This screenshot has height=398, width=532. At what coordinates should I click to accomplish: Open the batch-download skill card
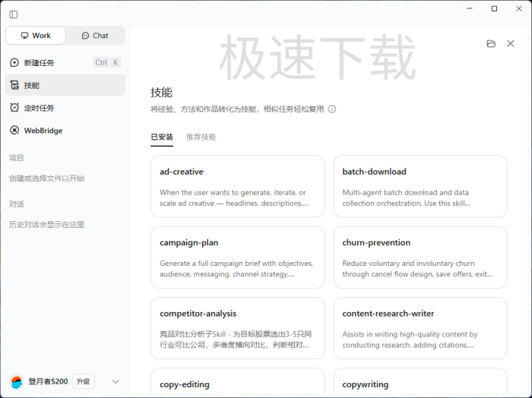click(420, 186)
